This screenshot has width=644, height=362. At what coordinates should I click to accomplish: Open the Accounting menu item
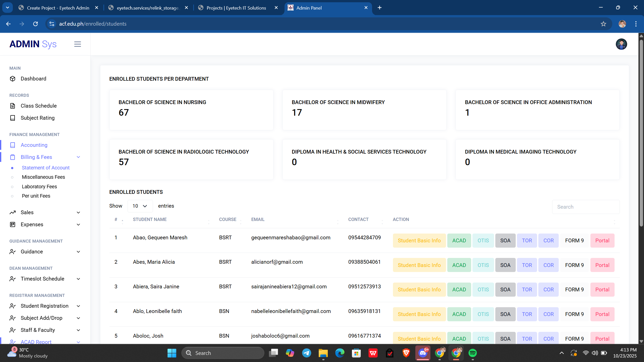pyautogui.click(x=34, y=145)
